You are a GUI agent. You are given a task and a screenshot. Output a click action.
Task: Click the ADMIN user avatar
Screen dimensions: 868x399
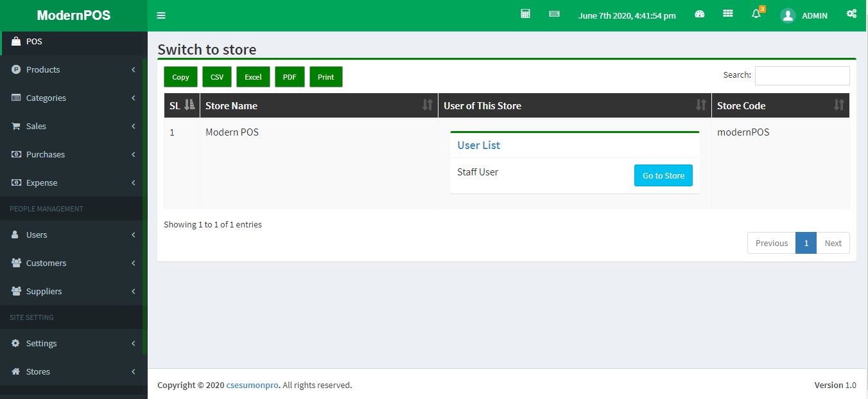pyautogui.click(x=788, y=15)
